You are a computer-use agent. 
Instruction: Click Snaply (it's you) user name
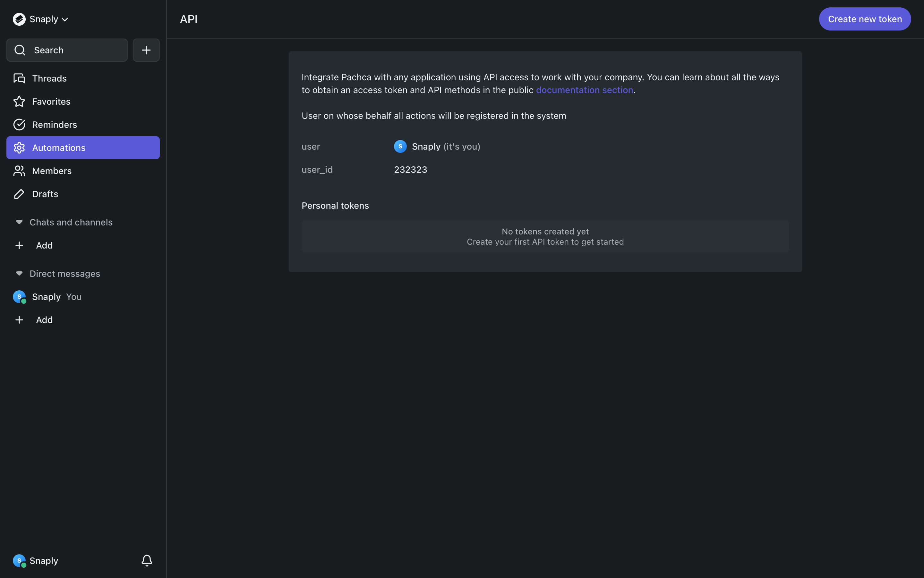coord(446,146)
